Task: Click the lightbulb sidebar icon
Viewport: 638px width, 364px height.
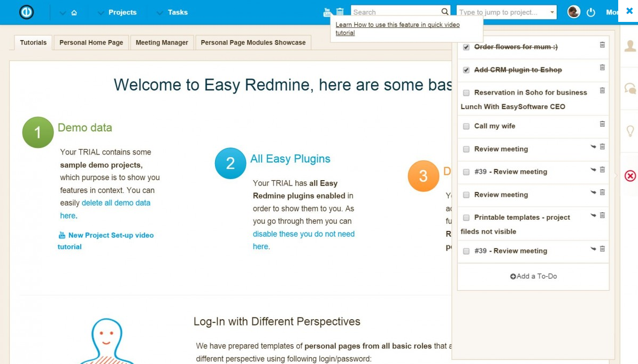Action: (x=630, y=130)
